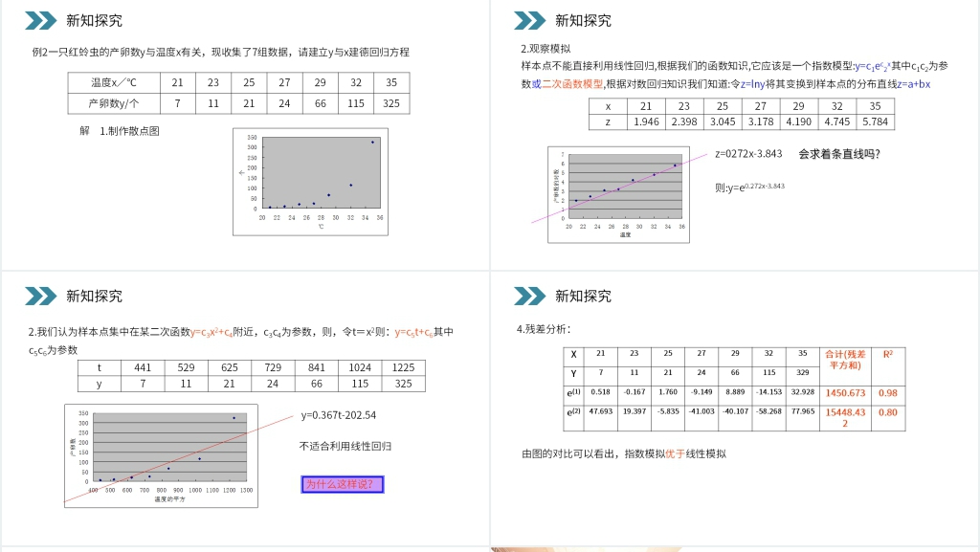Select the 产卵数y/个 row header cell
Viewport: 980px width, 552px height.
pos(114,103)
